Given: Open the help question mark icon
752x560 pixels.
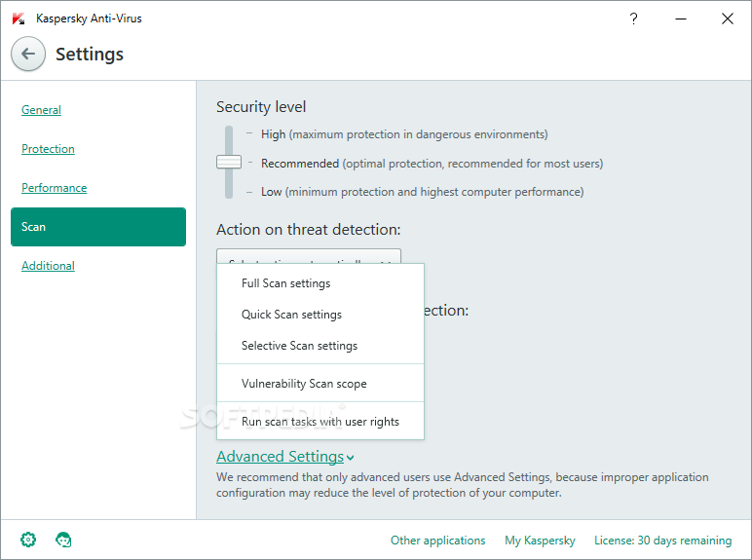Looking at the screenshot, I should [x=633, y=19].
